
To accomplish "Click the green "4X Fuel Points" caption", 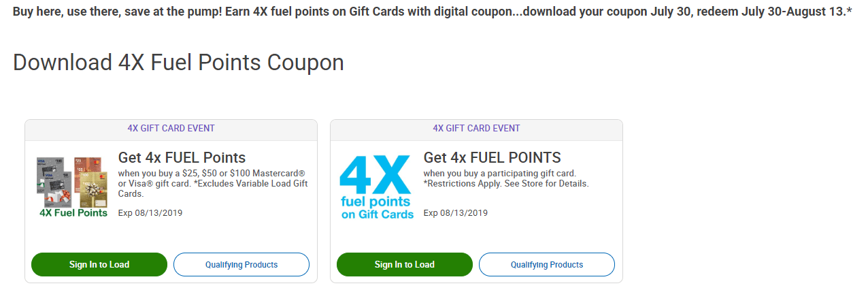I will pyautogui.click(x=73, y=212).
